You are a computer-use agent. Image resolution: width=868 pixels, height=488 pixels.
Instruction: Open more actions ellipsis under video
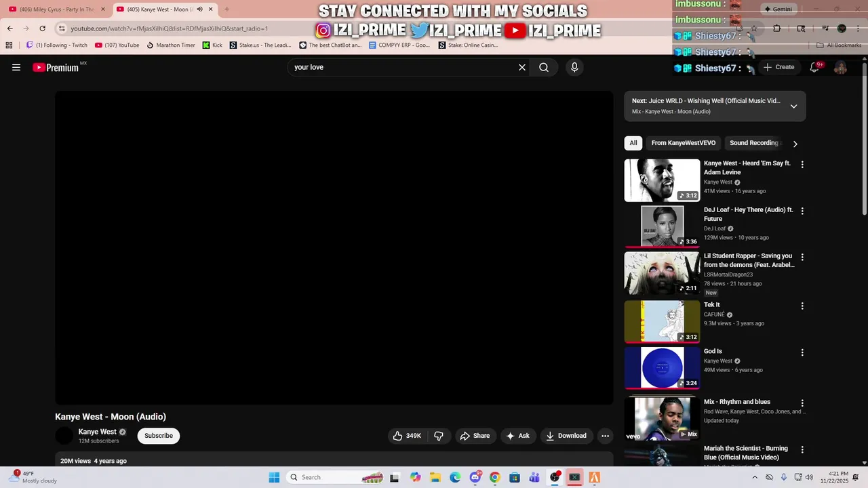[605, 436]
